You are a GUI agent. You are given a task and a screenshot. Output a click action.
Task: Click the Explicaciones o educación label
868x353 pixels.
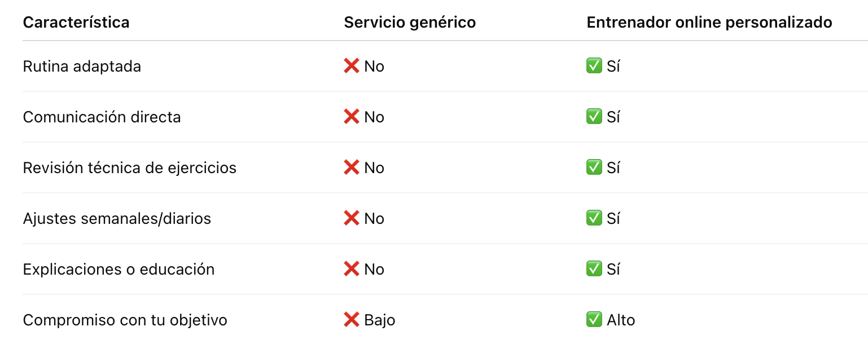tap(119, 270)
